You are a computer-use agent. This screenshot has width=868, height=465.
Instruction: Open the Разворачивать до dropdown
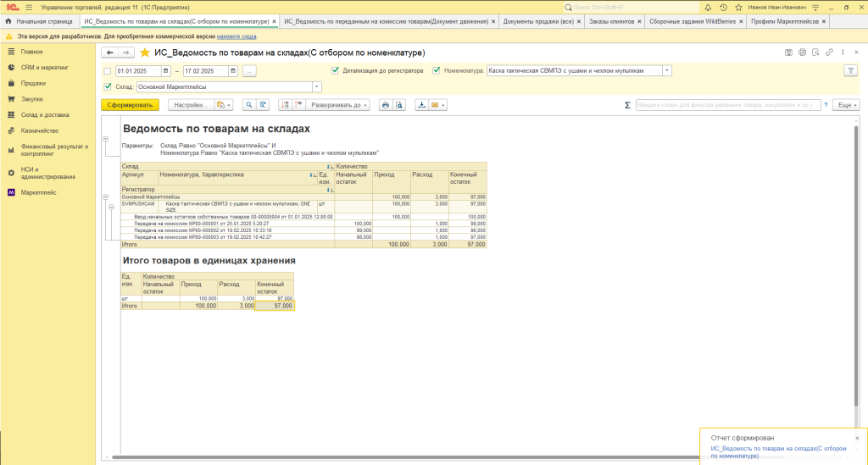click(x=338, y=105)
